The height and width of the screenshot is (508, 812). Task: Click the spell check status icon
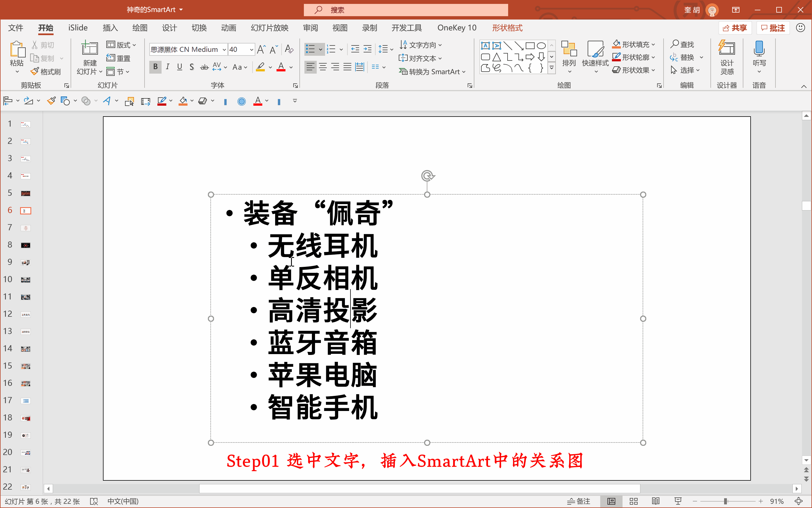point(94,501)
